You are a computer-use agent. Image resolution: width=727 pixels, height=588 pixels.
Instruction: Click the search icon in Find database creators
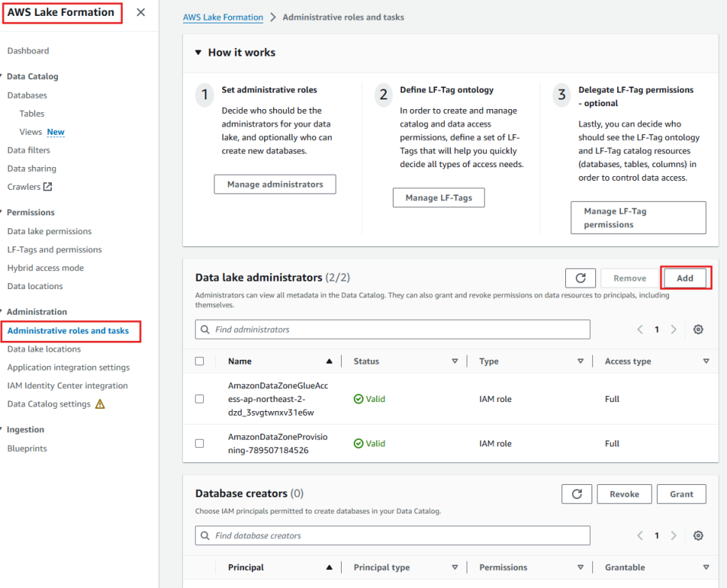click(205, 535)
